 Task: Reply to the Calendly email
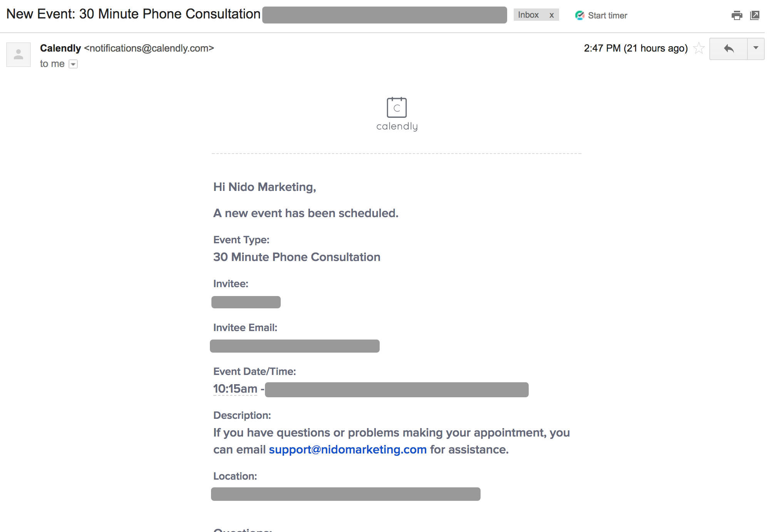pos(728,49)
